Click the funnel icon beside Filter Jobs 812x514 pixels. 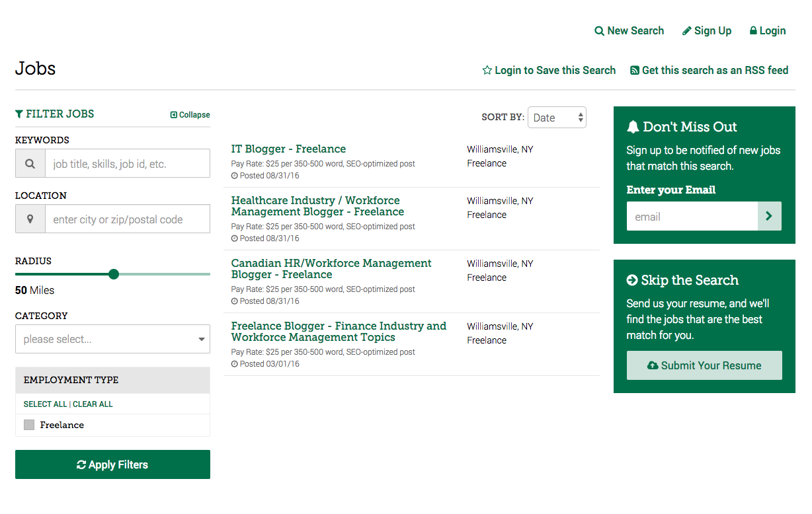(x=19, y=114)
